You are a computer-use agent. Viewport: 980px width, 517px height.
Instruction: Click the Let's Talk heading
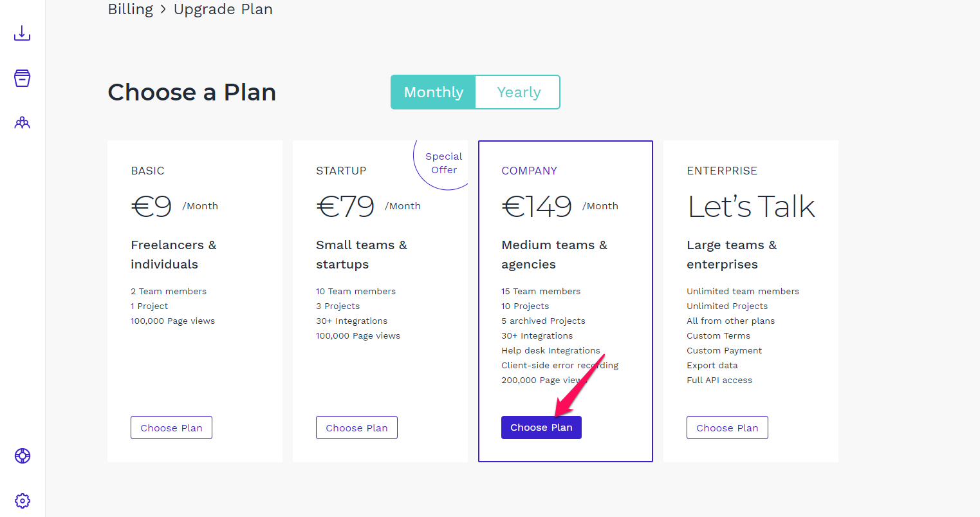(752, 207)
